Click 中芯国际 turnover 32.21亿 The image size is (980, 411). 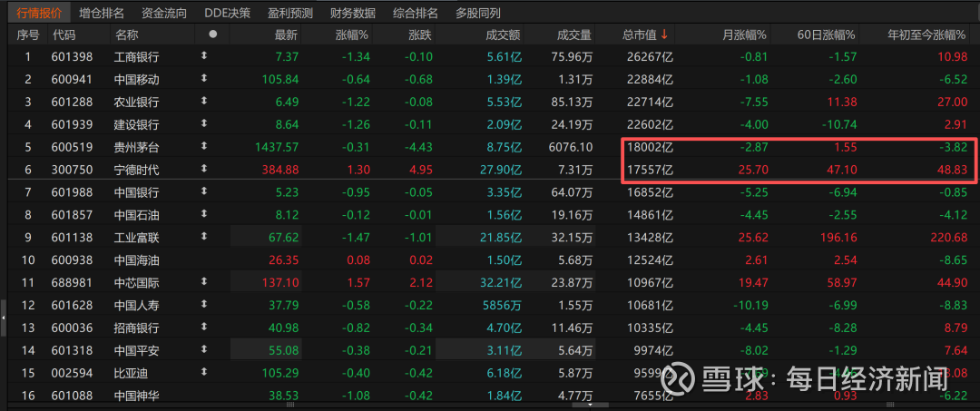tap(501, 283)
